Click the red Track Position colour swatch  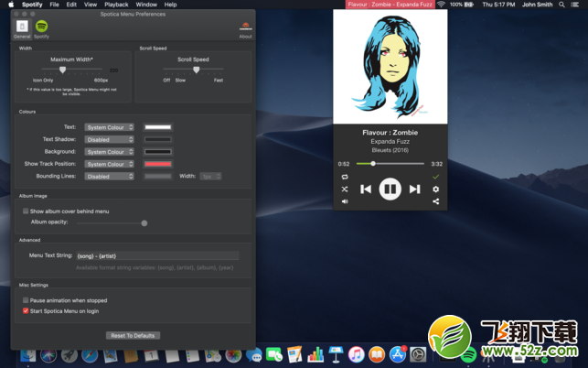click(158, 164)
